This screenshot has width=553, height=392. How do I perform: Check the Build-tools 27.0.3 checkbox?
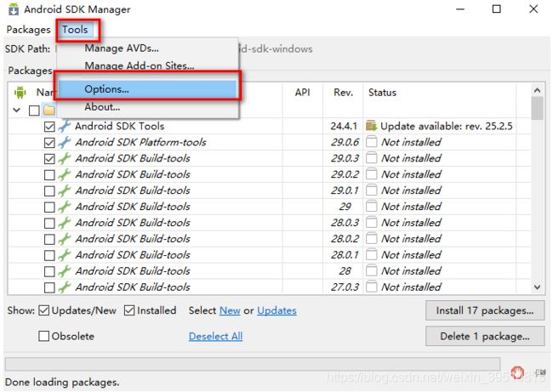49,287
